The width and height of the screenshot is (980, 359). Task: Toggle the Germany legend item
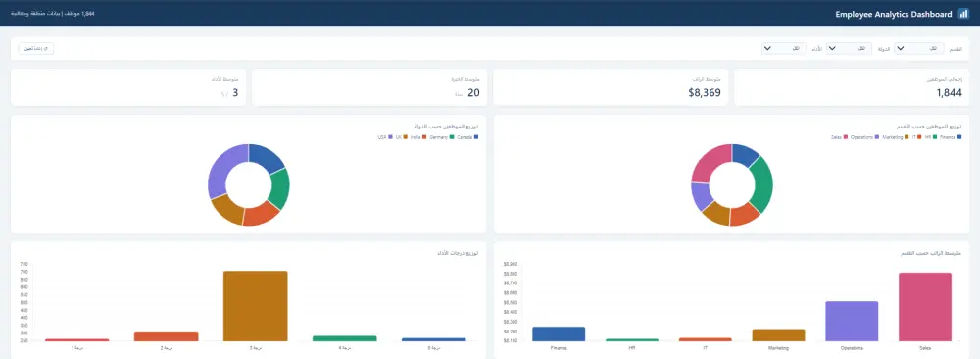click(x=441, y=137)
